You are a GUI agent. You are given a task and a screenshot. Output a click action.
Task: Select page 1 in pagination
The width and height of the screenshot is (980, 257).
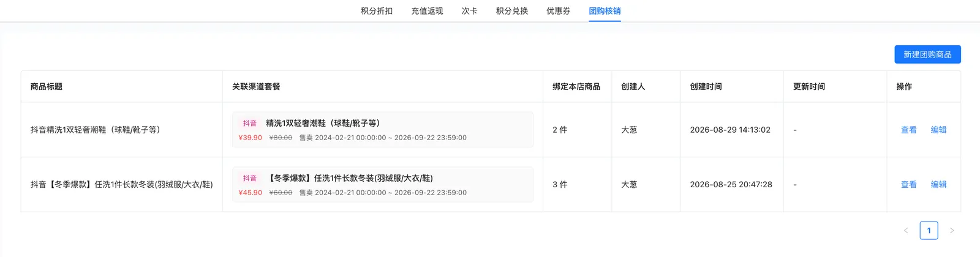click(929, 231)
